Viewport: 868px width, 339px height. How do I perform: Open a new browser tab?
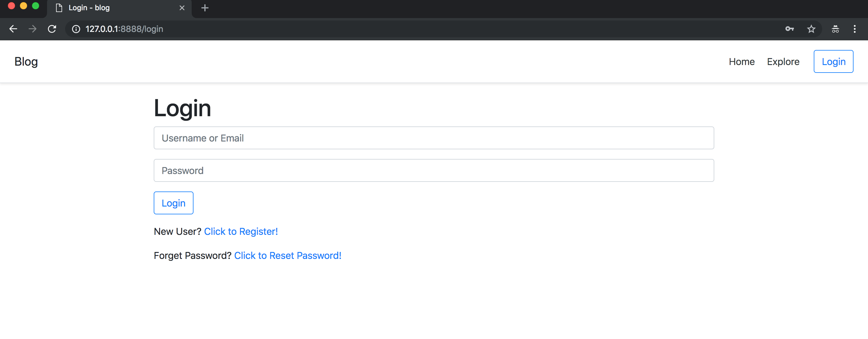coord(205,8)
